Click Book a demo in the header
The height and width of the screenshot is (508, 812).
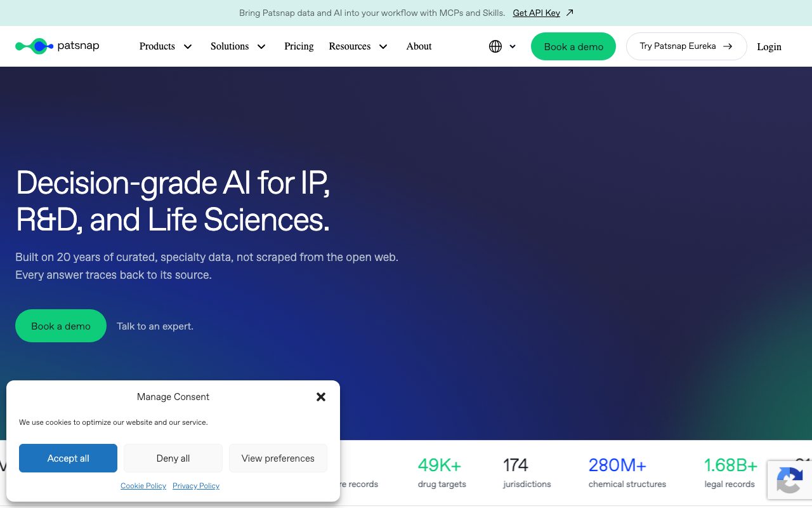coord(573,46)
